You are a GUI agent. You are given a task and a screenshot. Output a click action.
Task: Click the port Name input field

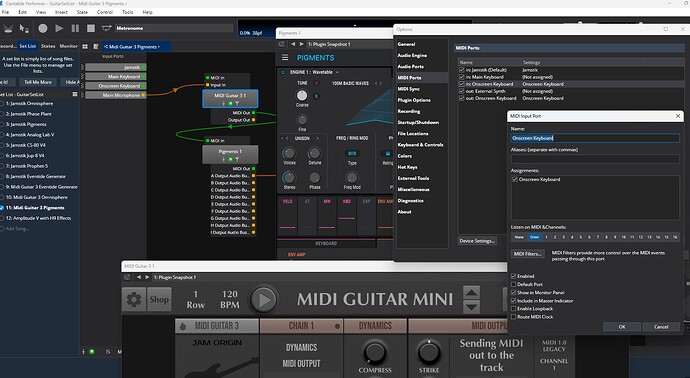(595, 138)
